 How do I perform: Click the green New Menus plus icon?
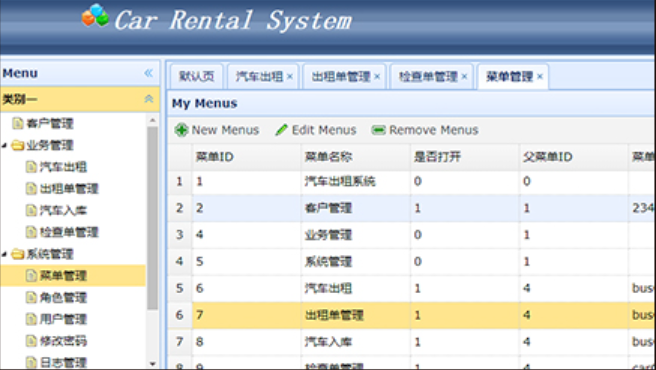click(181, 130)
